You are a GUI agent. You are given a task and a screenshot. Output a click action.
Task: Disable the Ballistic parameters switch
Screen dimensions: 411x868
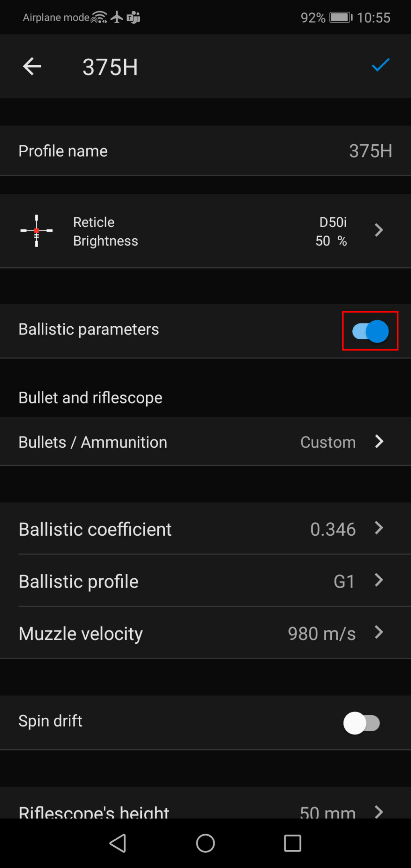(370, 331)
